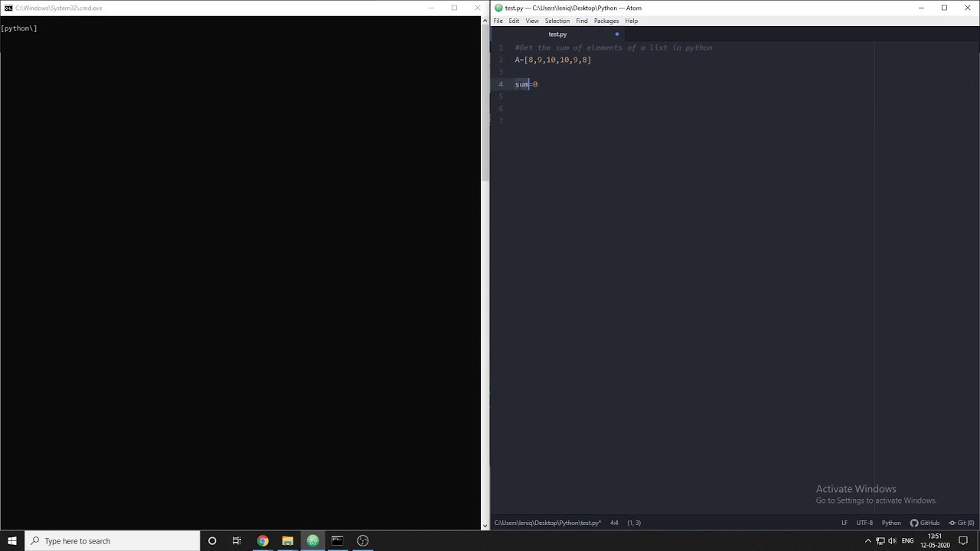Open the GitHub panel from status bar
The width and height of the screenshot is (980, 551).
[925, 523]
